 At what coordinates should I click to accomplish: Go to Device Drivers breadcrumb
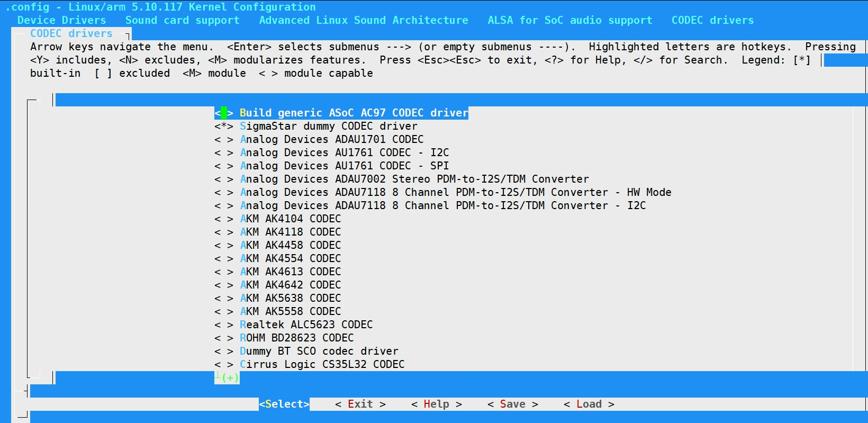tap(62, 20)
